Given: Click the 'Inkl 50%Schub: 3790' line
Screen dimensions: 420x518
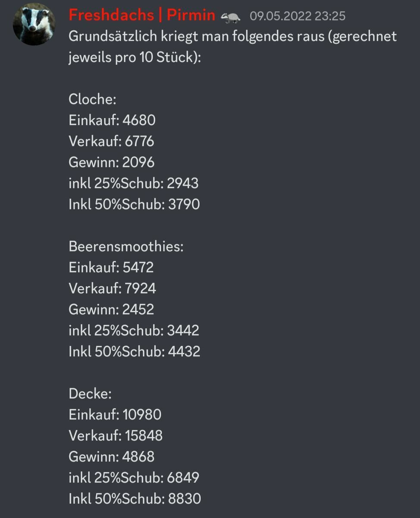Looking at the screenshot, I should click(134, 204).
